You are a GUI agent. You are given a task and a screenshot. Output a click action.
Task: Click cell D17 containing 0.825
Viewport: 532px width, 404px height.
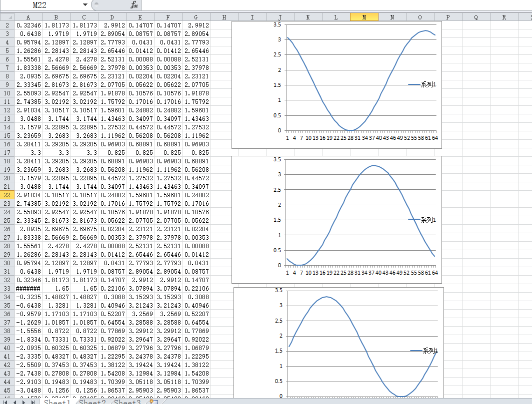coord(112,152)
